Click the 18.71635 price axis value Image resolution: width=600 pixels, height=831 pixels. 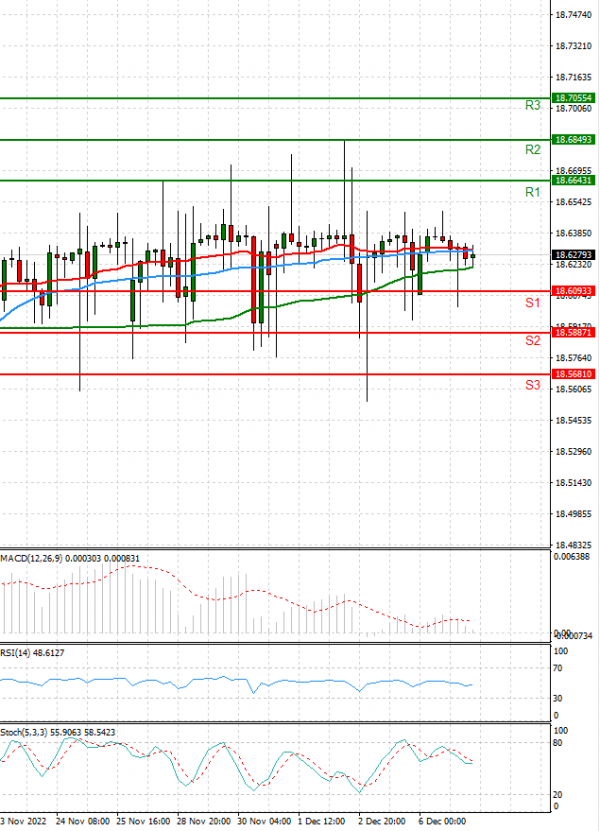click(x=573, y=77)
